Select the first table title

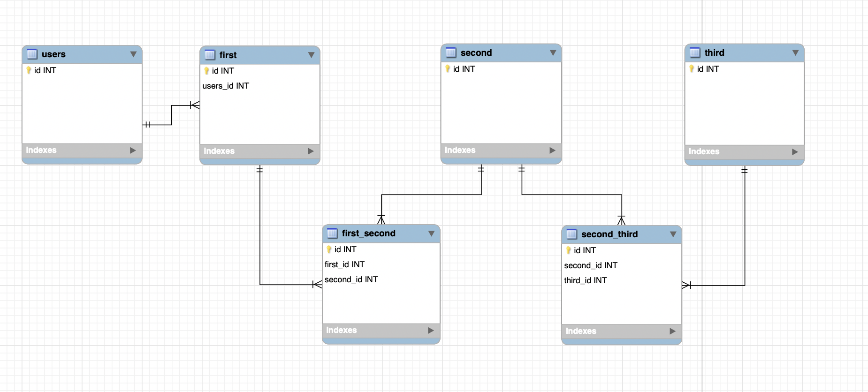[228, 55]
